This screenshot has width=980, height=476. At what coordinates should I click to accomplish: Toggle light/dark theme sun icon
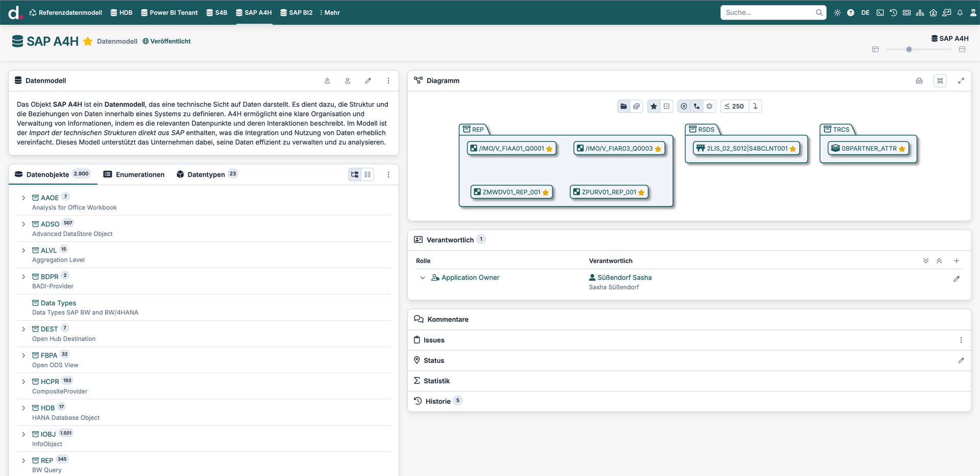pyautogui.click(x=837, y=13)
